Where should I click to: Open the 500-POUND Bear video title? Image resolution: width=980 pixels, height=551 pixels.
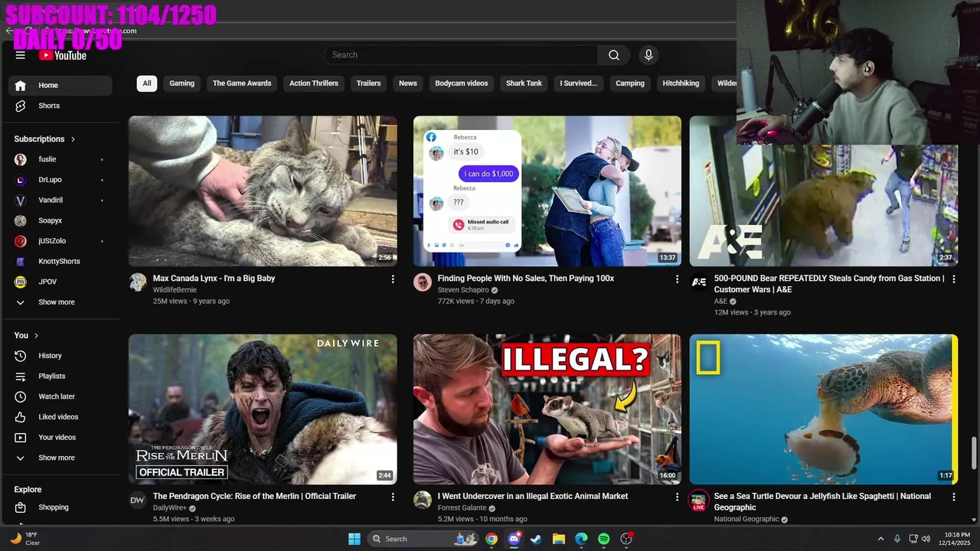(829, 284)
